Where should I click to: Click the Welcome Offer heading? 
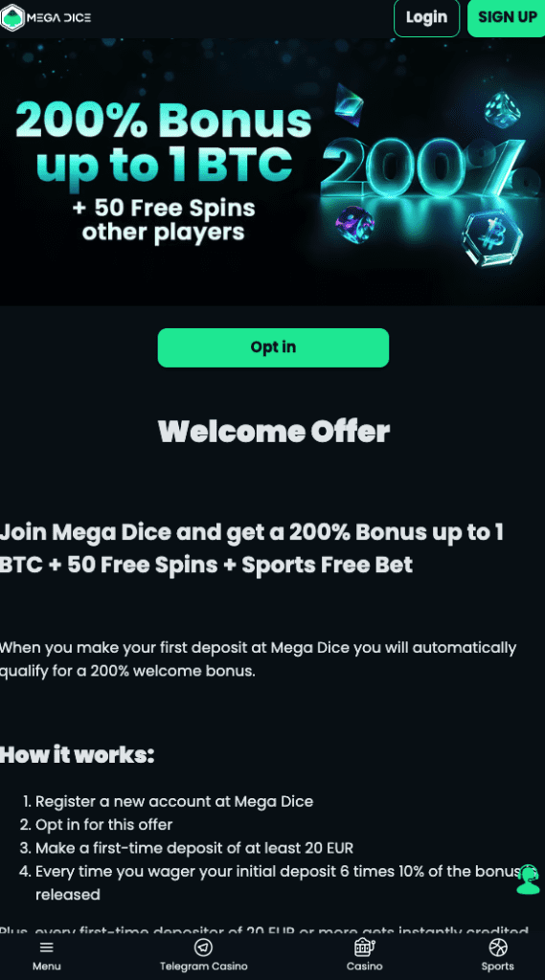point(273,432)
